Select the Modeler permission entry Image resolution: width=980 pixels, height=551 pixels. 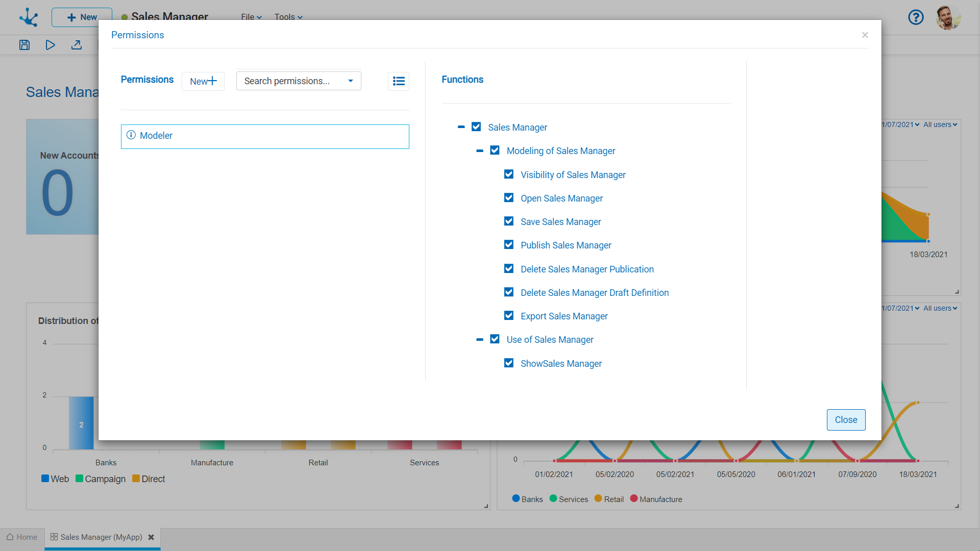coord(265,136)
